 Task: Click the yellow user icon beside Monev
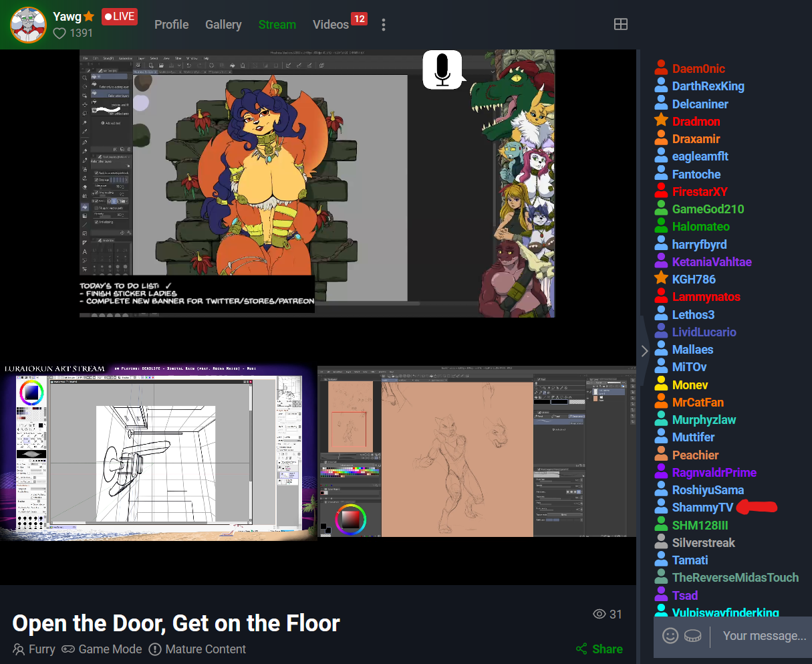pos(661,384)
